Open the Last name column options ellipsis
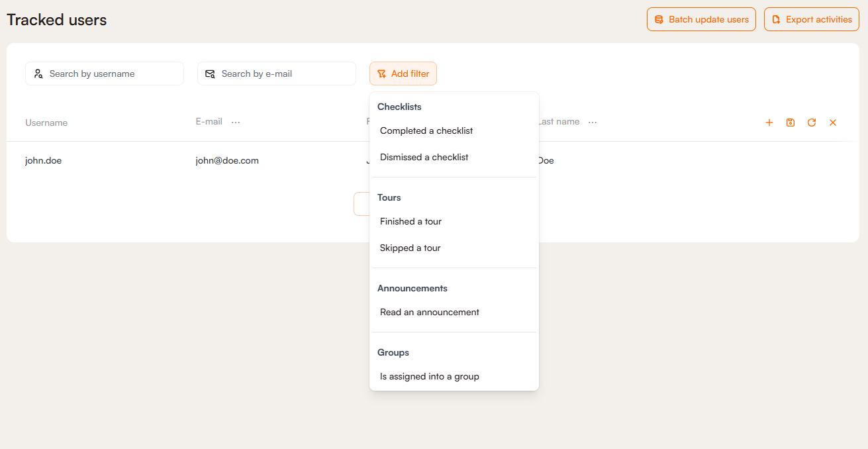The image size is (868, 449). click(593, 122)
